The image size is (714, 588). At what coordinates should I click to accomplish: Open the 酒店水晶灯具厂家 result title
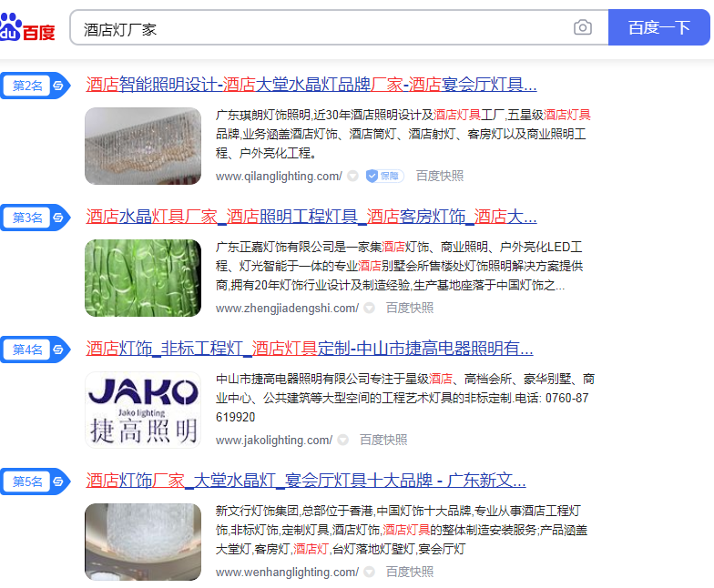[x=311, y=217]
